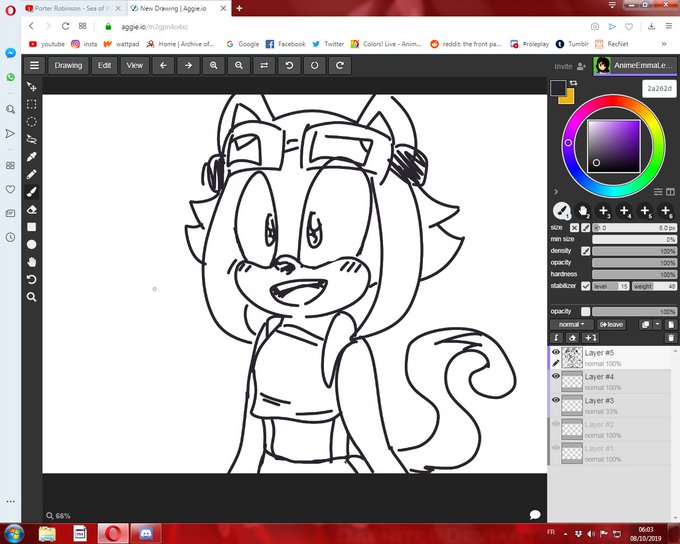This screenshot has width=680, height=544.
Task: Delete layer with the trash icon
Action: pos(671,338)
